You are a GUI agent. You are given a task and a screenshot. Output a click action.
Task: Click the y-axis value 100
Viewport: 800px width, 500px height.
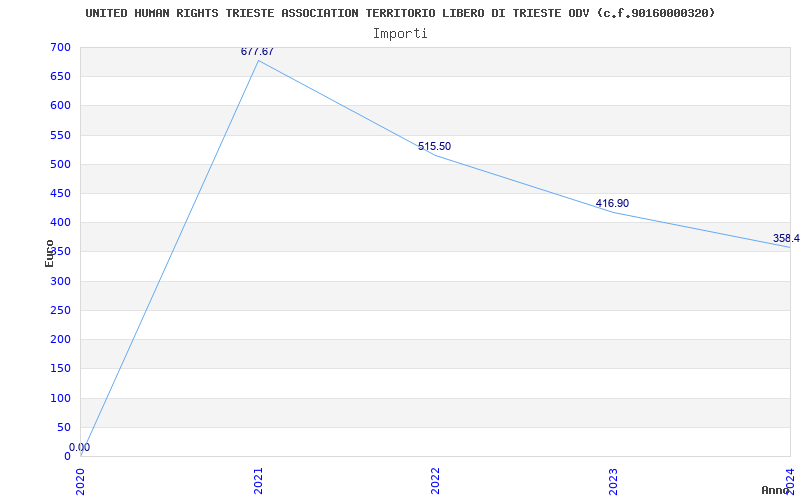pos(61,398)
